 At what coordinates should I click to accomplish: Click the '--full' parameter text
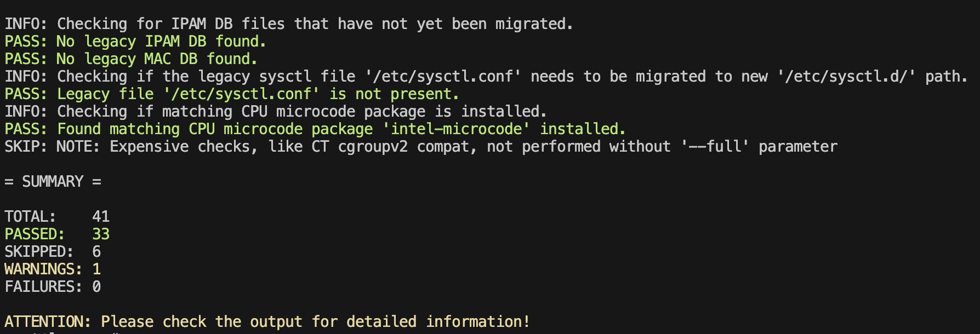(714, 147)
